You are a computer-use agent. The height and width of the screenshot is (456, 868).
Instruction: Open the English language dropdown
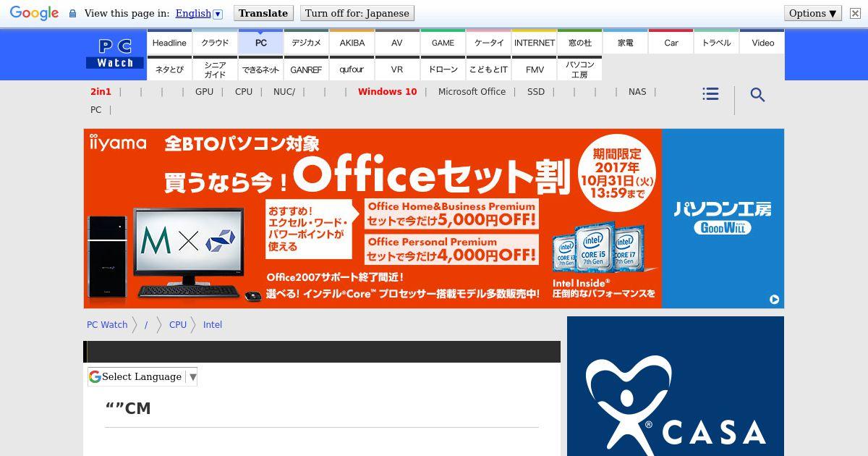pyautogui.click(x=198, y=13)
